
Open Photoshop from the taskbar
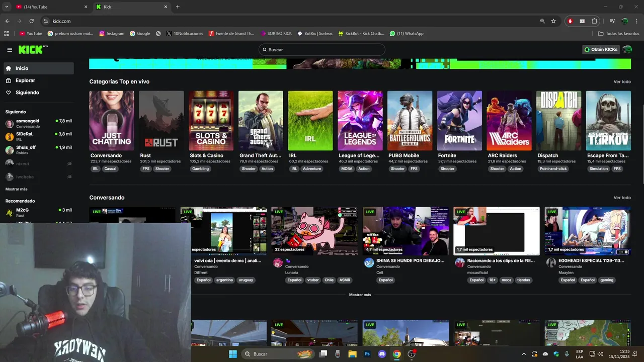pyautogui.click(x=367, y=354)
